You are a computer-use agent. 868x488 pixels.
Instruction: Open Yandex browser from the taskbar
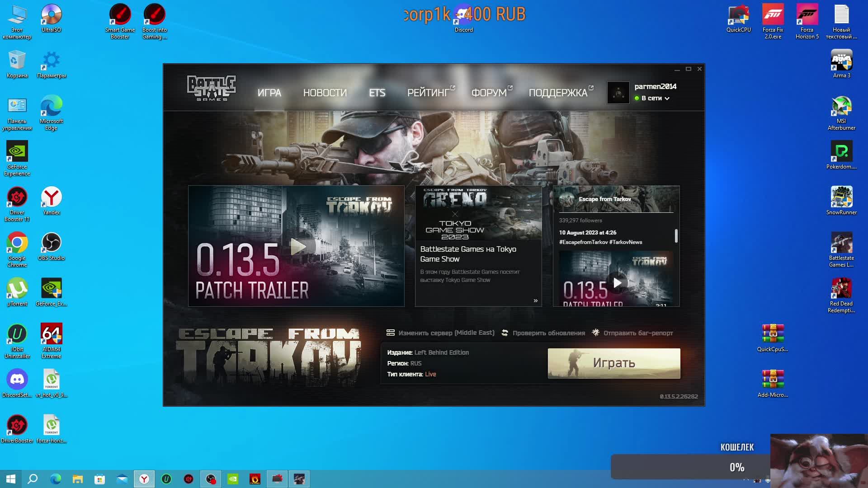(x=144, y=479)
